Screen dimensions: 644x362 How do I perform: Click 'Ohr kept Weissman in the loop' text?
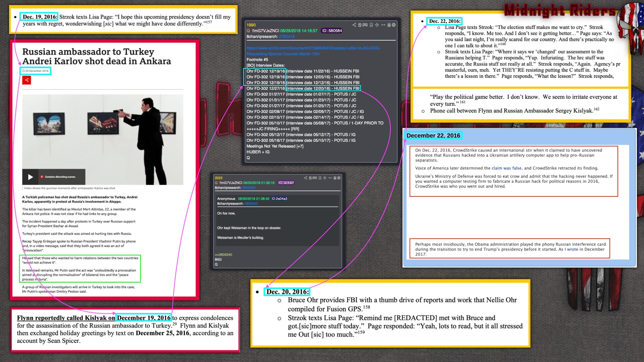[249, 228]
